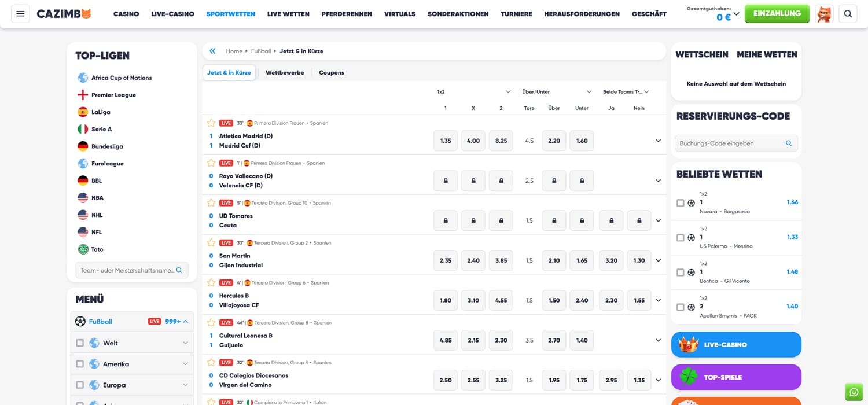
Task: Favorite Rayo Vallecano (D) match star
Action: [211, 163]
